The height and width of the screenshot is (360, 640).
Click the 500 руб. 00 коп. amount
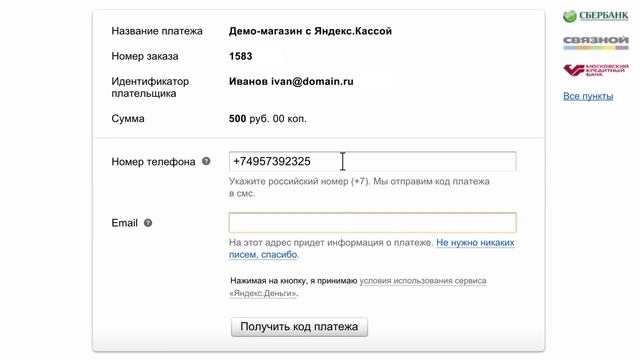click(x=267, y=119)
